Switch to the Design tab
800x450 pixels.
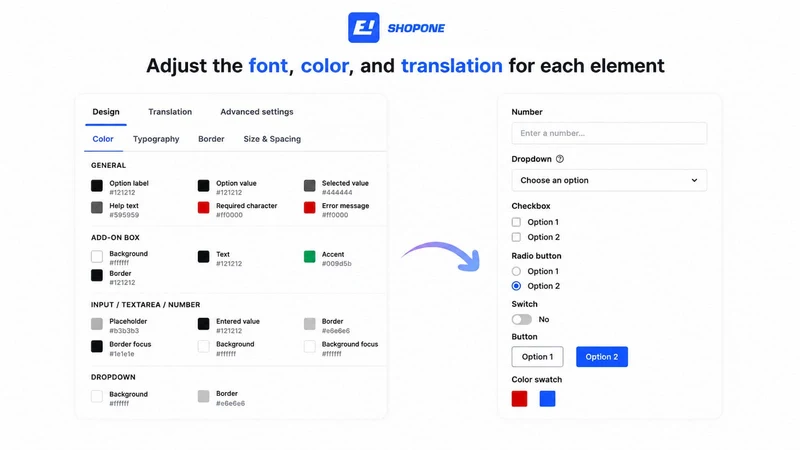coord(106,112)
